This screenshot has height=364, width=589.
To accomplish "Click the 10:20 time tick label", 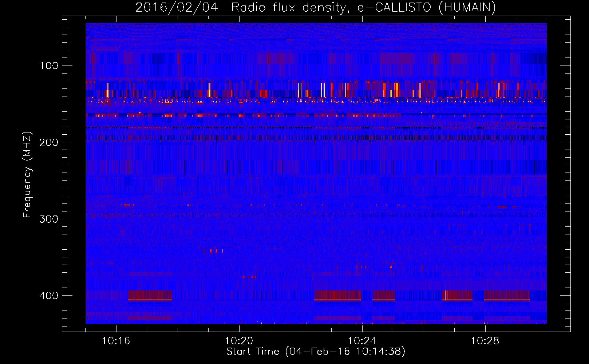I will click(239, 341).
